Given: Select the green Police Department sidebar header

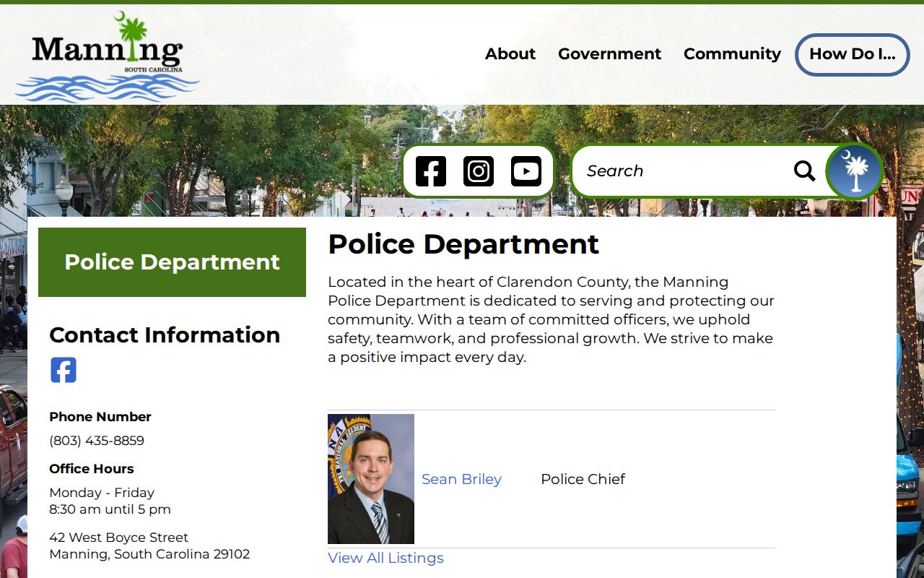Looking at the screenshot, I should point(172,262).
